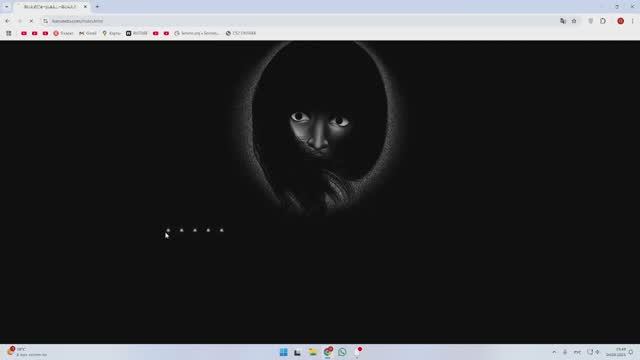
Task: Stop loading the current page
Action: pyautogui.click(x=31, y=21)
